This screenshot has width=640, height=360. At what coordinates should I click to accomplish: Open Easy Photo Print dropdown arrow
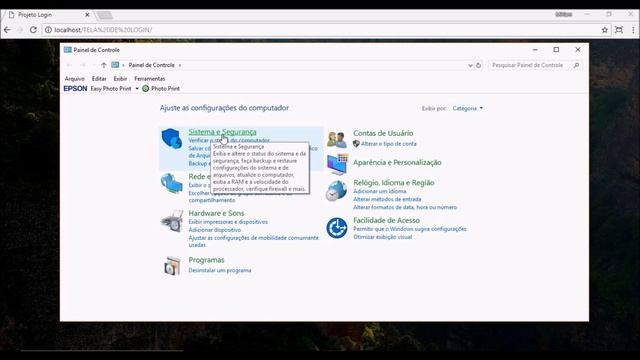click(137, 89)
